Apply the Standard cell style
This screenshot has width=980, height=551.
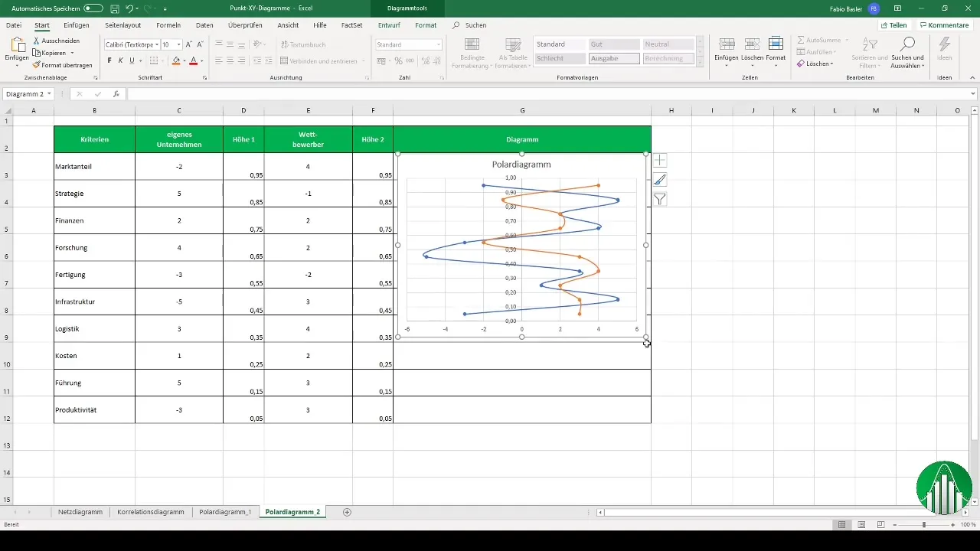(x=560, y=44)
